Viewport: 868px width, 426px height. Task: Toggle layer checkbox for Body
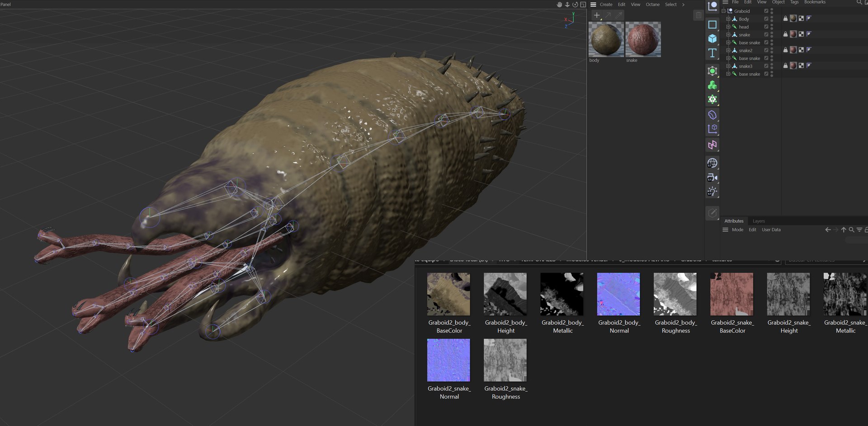(x=766, y=19)
